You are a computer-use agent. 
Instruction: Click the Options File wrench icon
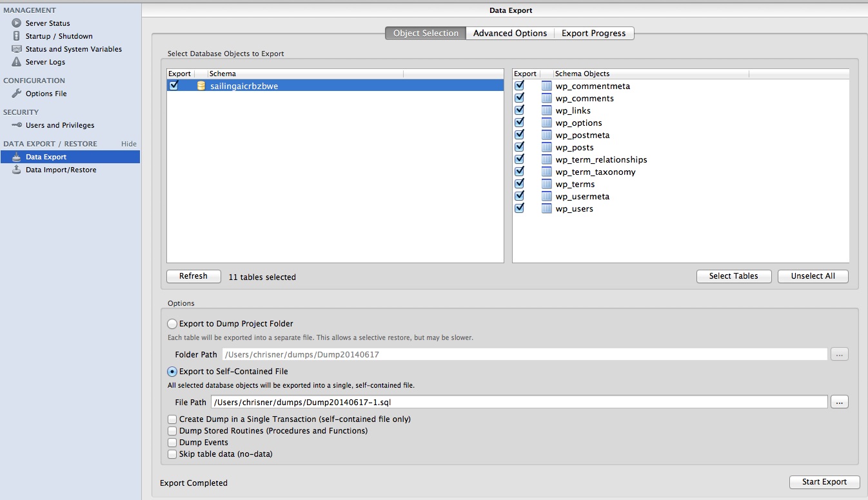click(17, 94)
